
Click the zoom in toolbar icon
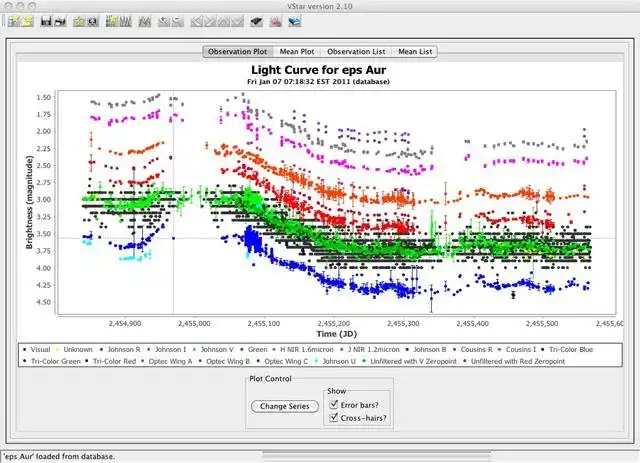pyautogui.click(x=163, y=20)
